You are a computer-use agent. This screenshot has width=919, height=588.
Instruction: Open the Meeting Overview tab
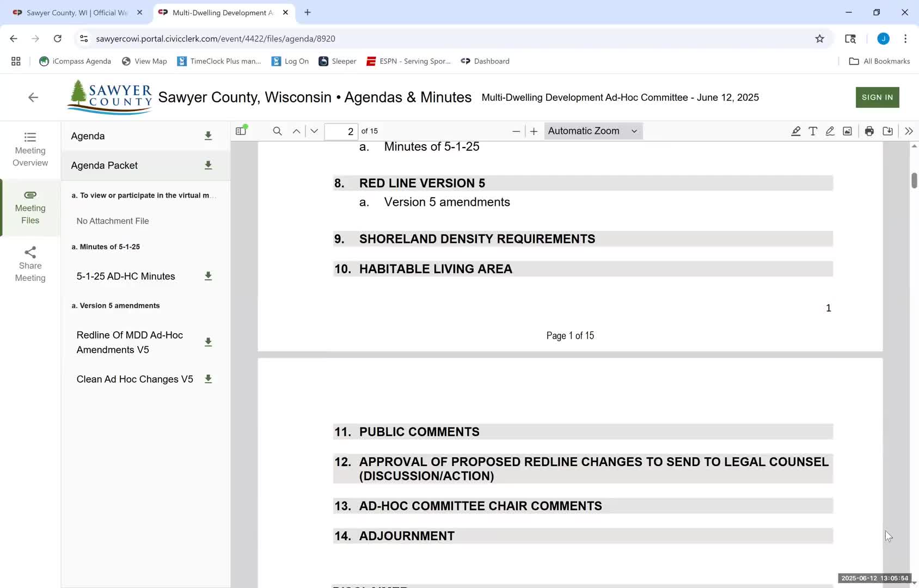30,149
